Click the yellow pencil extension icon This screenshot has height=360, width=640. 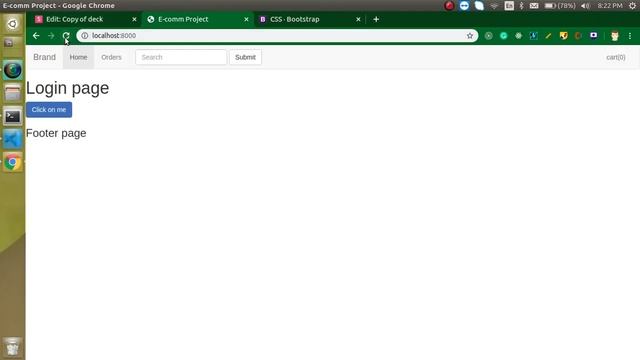(548, 36)
